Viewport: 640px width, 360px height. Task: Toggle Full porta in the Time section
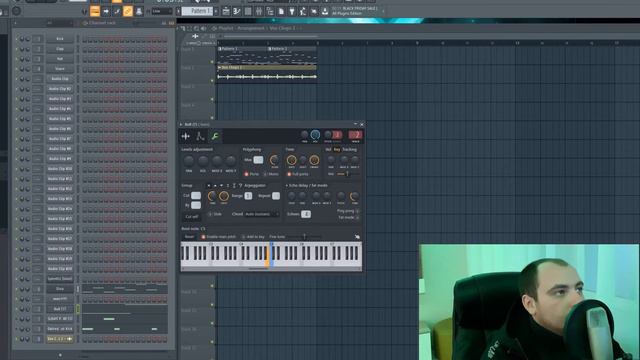pos(298,174)
